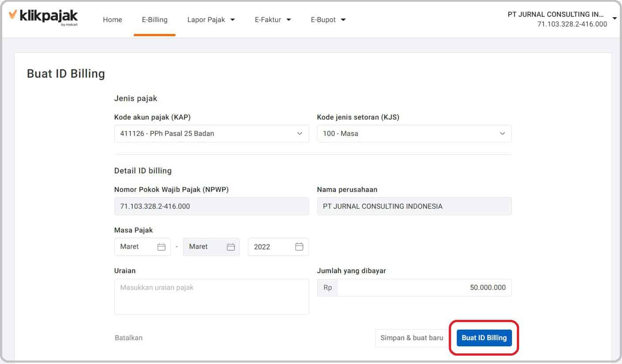Click the klikpajak logo
The image size is (622, 364).
click(x=43, y=17)
